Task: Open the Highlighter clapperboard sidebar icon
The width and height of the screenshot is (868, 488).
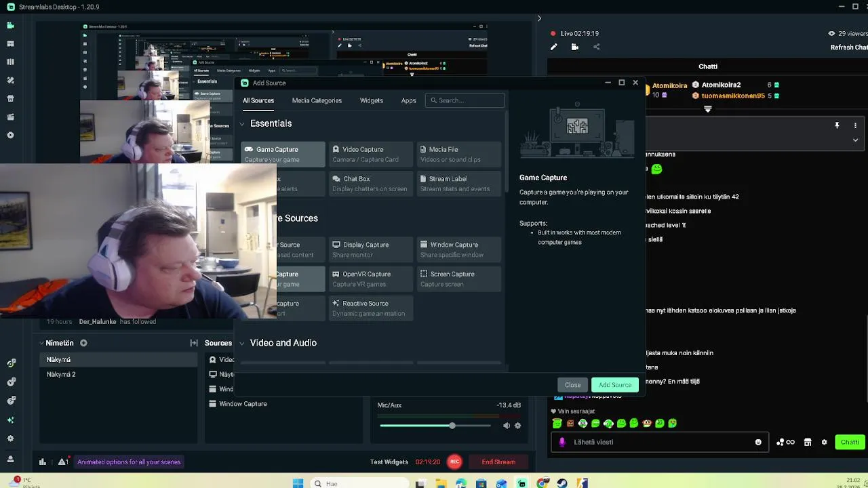Action: pyautogui.click(x=10, y=117)
